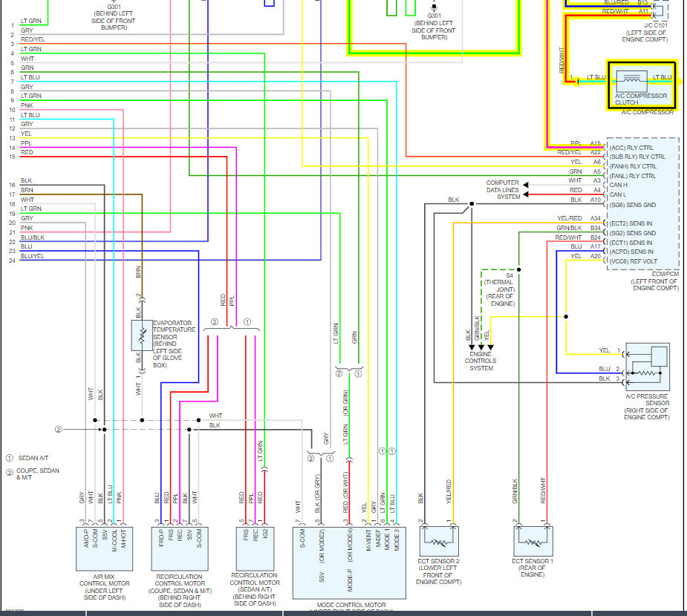The height and width of the screenshot is (616, 687).
Task: Click the 'A/C COMPRESSOR CLUTCH' label
Action: coord(641,99)
